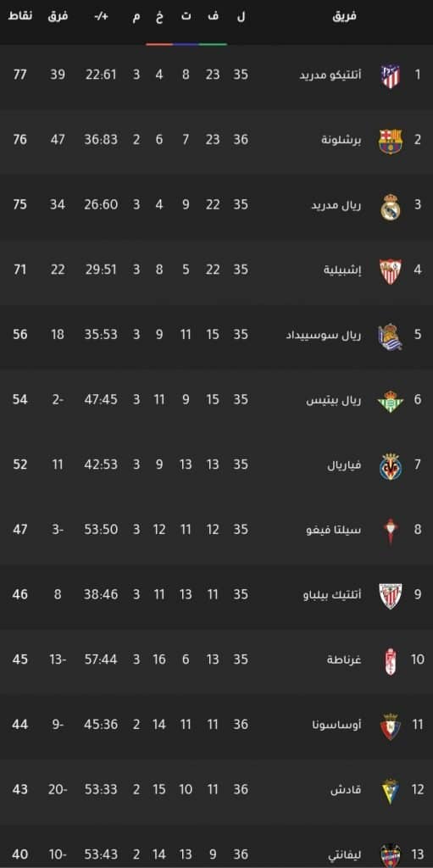This screenshot has height=868, width=433.
Task: Tap the Cádiz club crest
Action: point(391,791)
